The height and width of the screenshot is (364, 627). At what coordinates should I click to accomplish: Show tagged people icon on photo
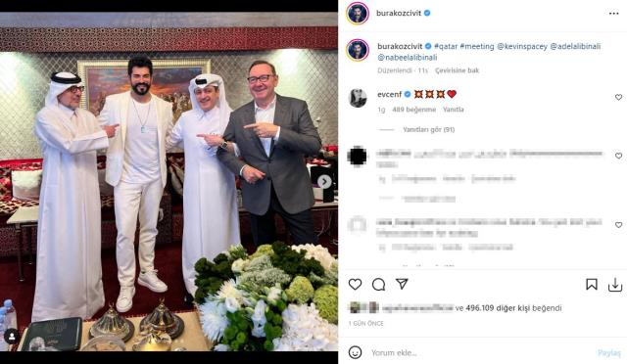click(12, 337)
